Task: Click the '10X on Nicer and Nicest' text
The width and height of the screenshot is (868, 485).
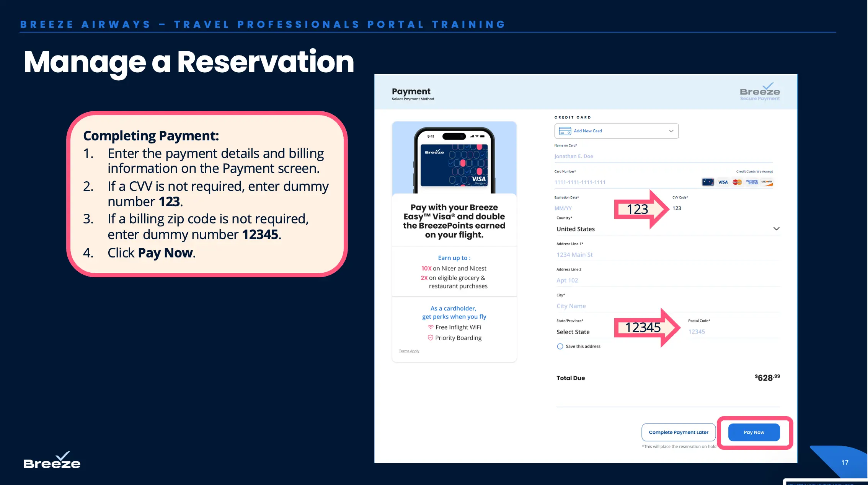Action: pyautogui.click(x=454, y=269)
